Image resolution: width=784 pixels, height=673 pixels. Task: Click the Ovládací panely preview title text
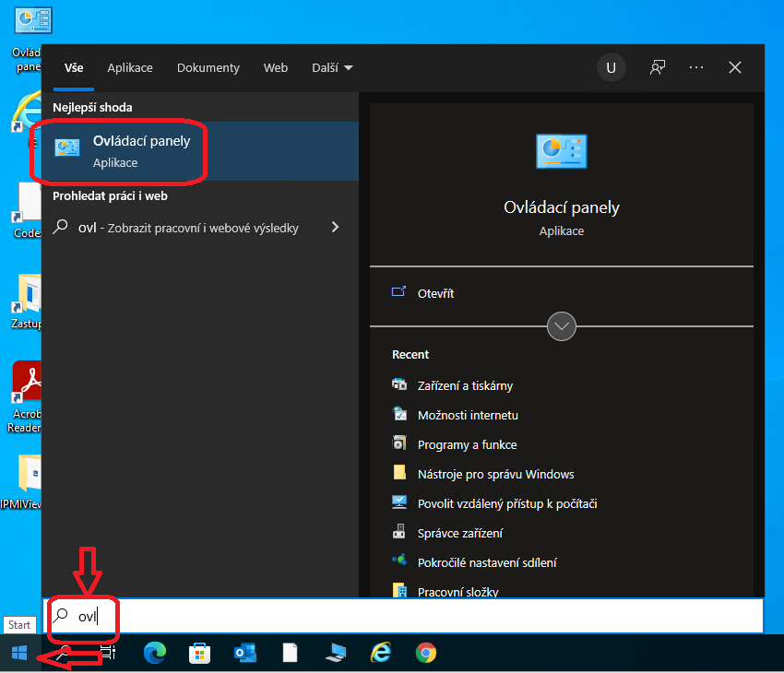coord(562,207)
